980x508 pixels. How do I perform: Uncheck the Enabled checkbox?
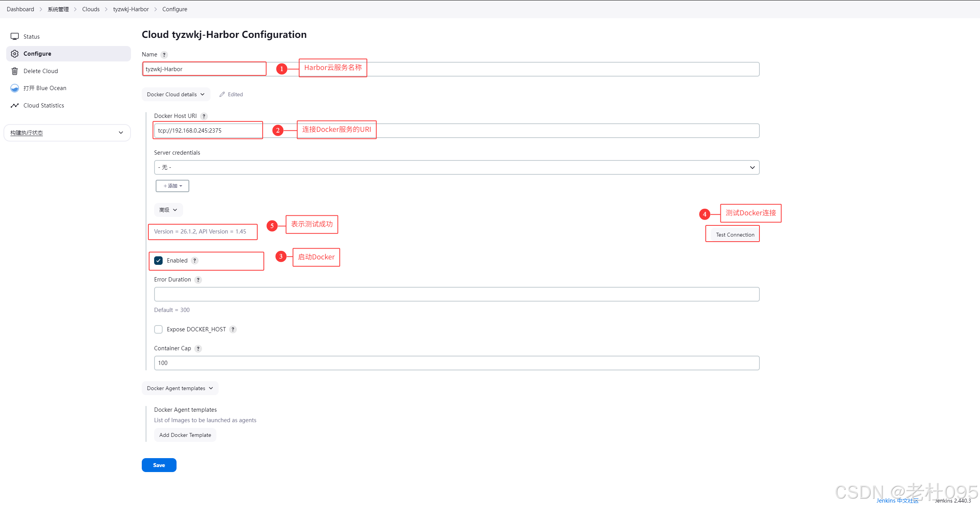158,261
